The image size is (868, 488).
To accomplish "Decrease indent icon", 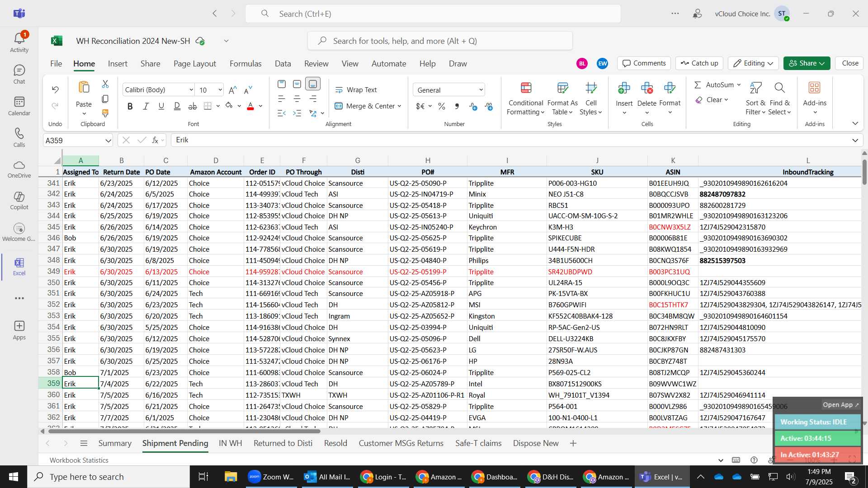I will coord(282,113).
